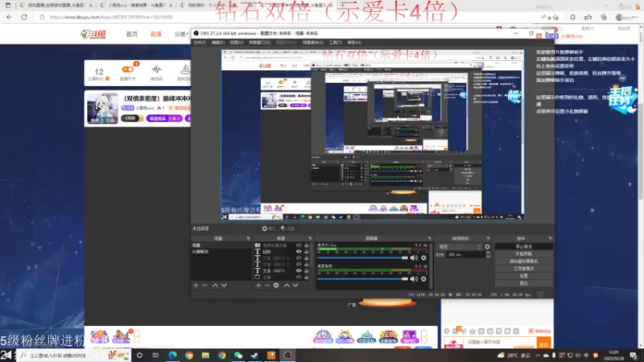Open File Explorer from the taskbar
This screenshot has width=644, height=362.
pyautogui.click(x=205, y=356)
